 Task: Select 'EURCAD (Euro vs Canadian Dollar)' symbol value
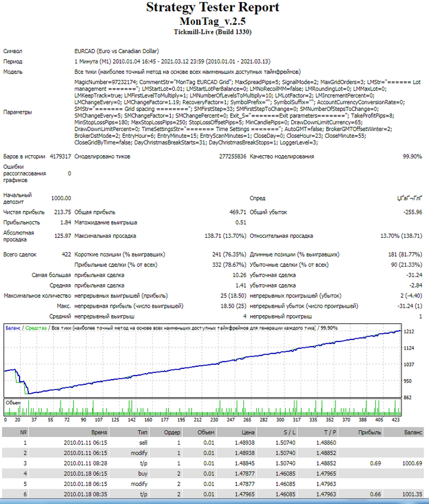pos(116,51)
